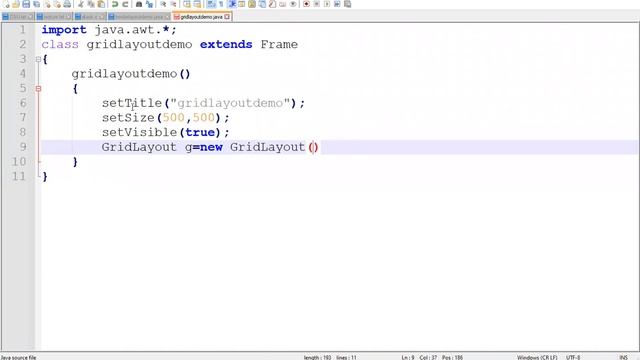Click the word 'import' on line 1
The height and width of the screenshot is (360, 640).
pos(64,30)
